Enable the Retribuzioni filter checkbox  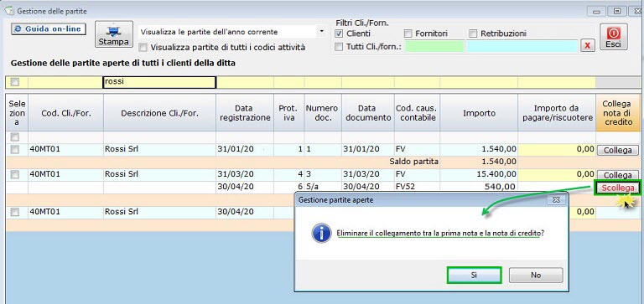pyautogui.click(x=473, y=33)
